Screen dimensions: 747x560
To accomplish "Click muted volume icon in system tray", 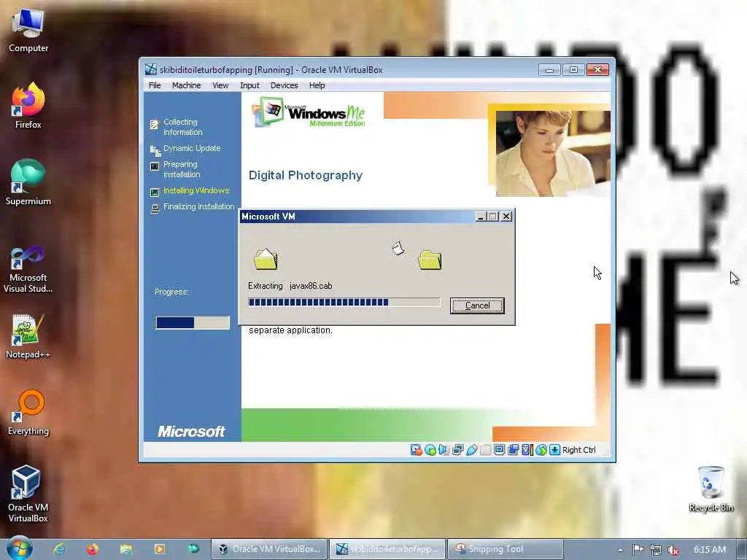I will tap(673, 550).
